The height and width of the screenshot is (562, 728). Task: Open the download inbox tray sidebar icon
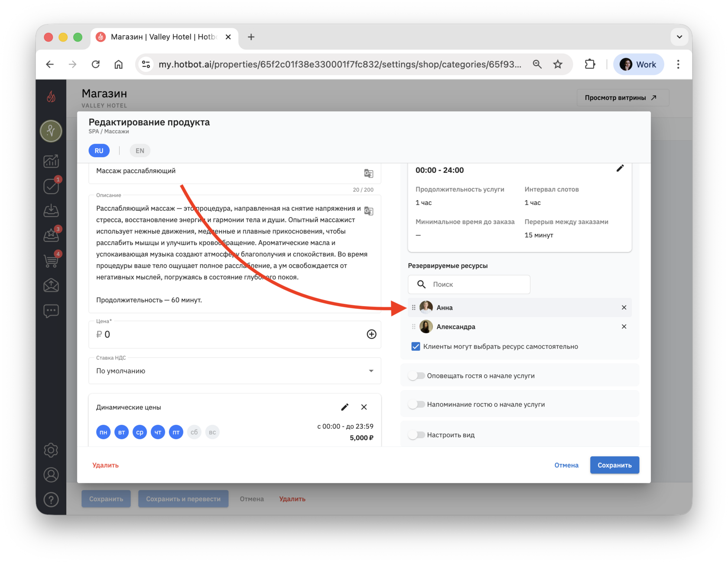click(x=51, y=210)
